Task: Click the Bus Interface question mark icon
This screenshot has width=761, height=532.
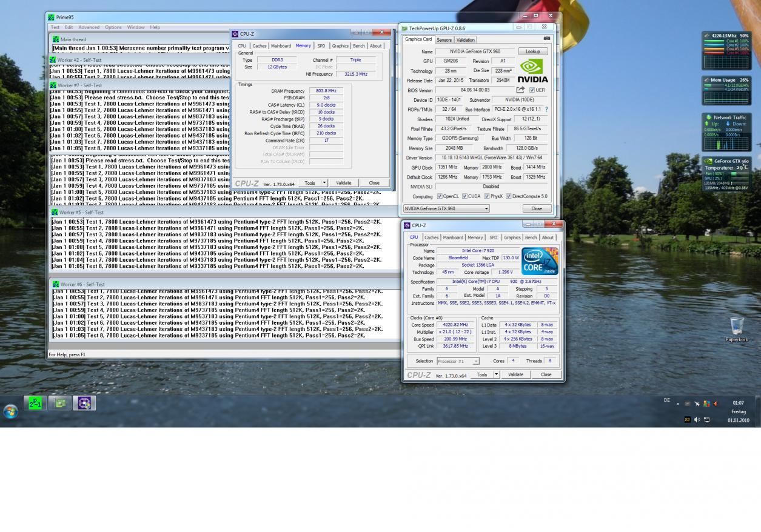Action: pyautogui.click(x=546, y=110)
